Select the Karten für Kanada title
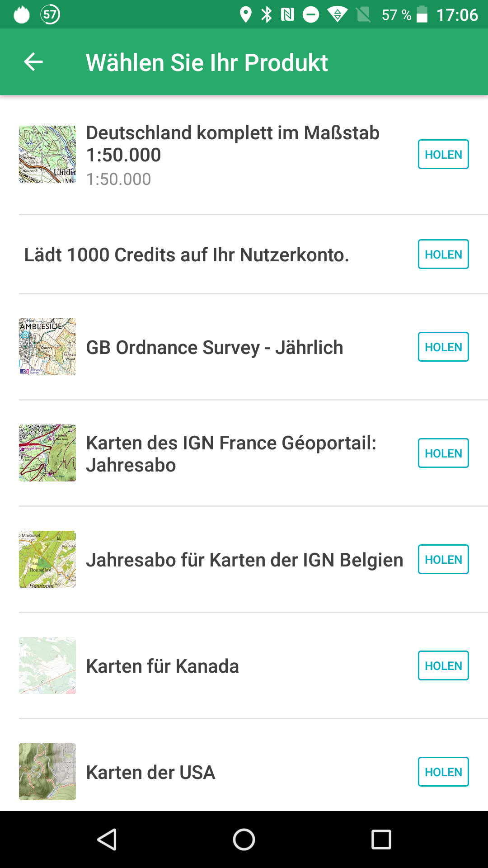This screenshot has width=488, height=868. click(x=162, y=666)
